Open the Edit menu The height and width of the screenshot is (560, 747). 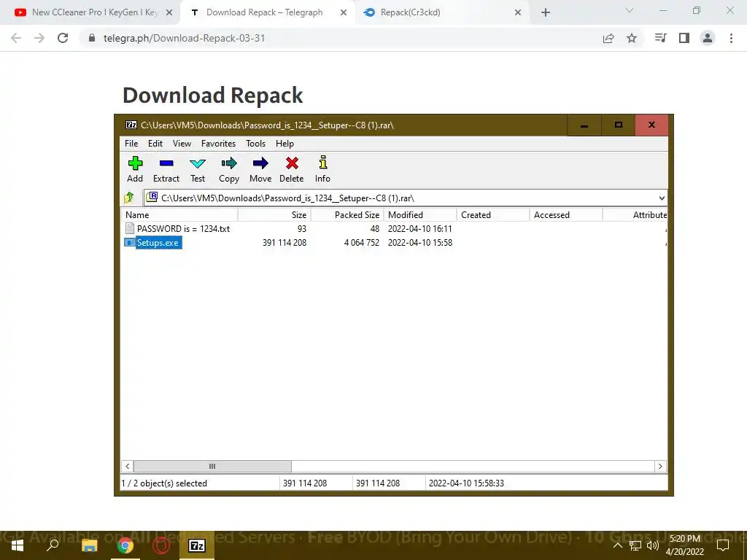tap(155, 144)
